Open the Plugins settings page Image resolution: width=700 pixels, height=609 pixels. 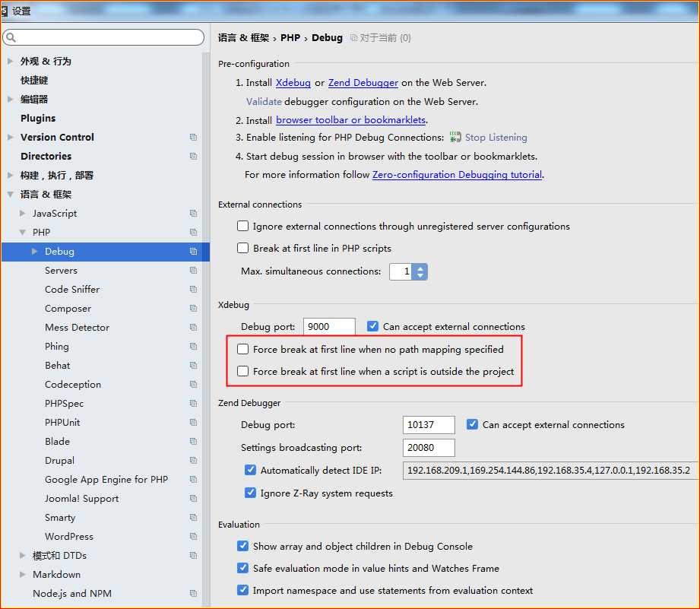click(x=38, y=119)
